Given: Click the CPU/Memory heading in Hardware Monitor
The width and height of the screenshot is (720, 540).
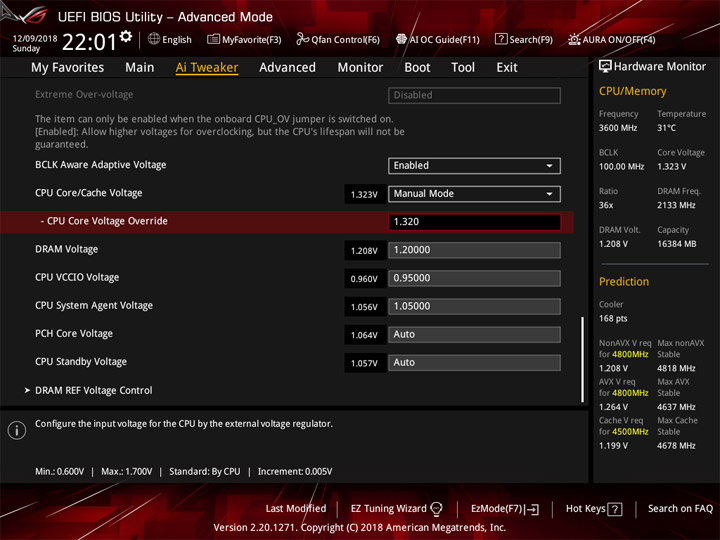Looking at the screenshot, I should click(632, 91).
